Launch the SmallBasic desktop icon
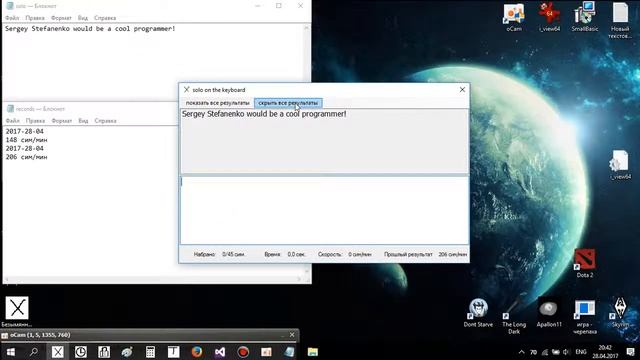This screenshot has width=640, height=360. [584, 17]
